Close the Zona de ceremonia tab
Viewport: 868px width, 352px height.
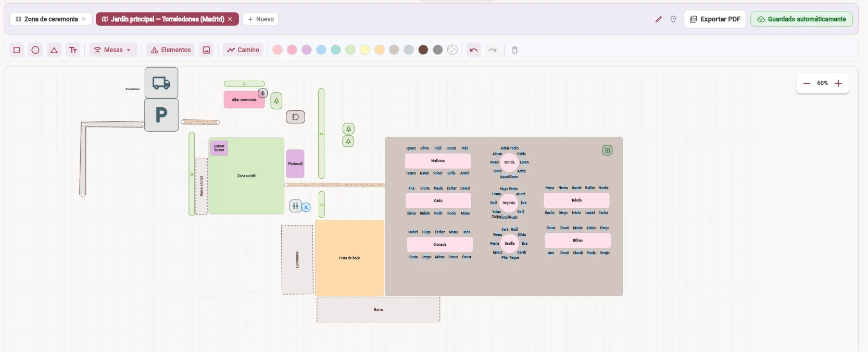point(83,19)
